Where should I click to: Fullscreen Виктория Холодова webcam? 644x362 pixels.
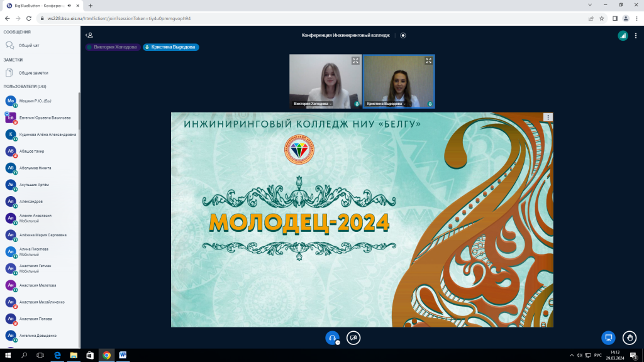355,61
